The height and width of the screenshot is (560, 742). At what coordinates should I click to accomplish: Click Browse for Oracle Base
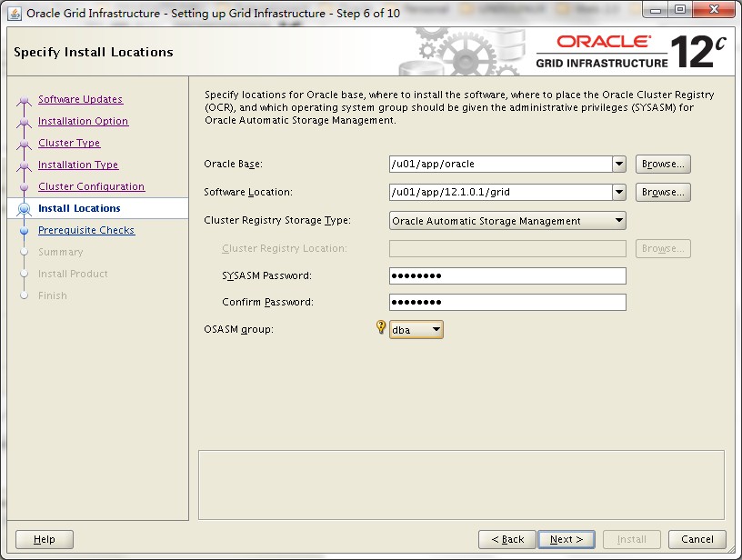[x=663, y=165]
